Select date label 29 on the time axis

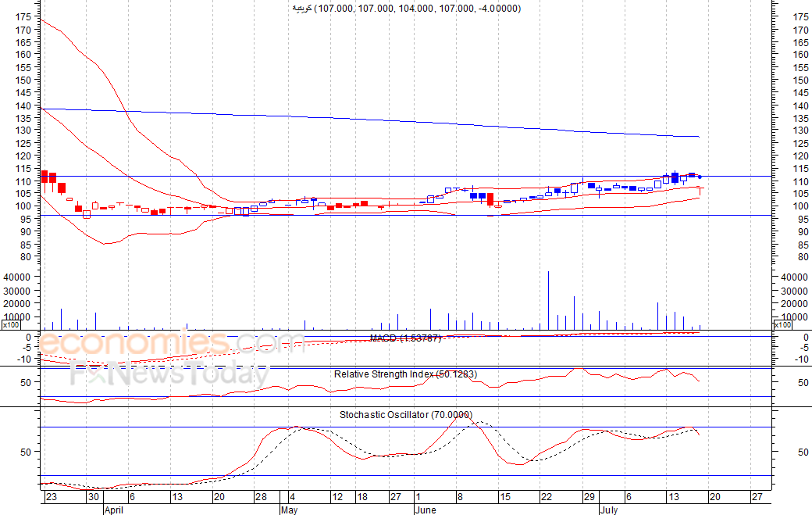coord(589,497)
